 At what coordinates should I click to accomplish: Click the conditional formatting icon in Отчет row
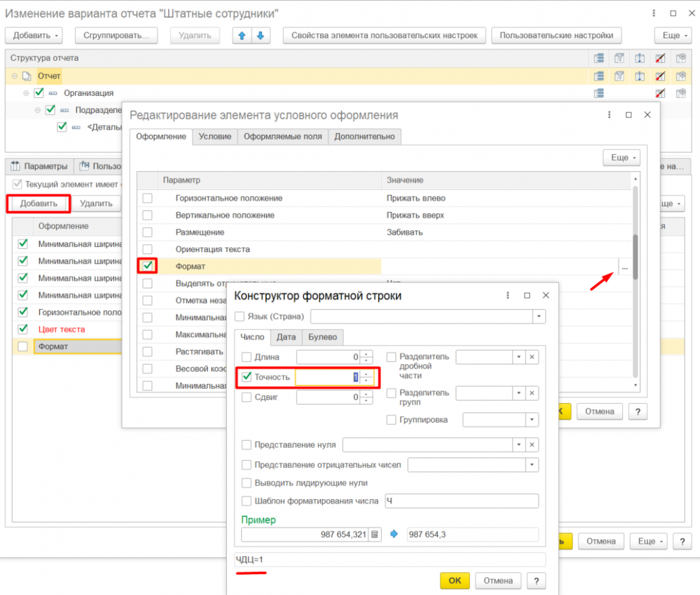(x=660, y=76)
